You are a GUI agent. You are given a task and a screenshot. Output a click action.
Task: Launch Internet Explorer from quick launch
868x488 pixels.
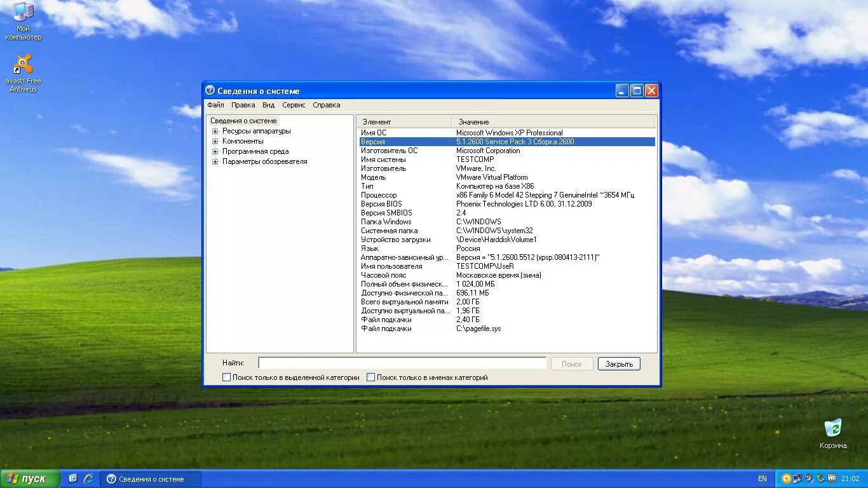(x=88, y=478)
